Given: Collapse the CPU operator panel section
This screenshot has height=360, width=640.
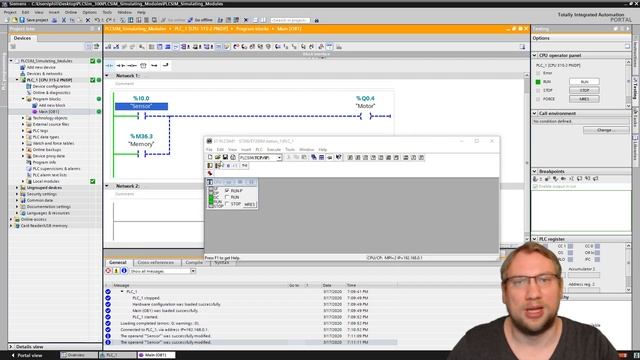Looking at the screenshot, I should pos(534,55).
